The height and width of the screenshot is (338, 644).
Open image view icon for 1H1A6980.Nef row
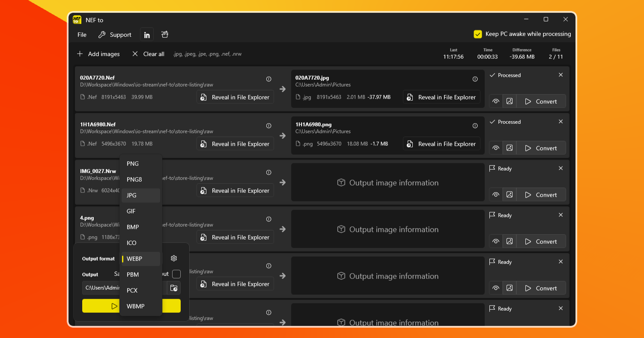pyautogui.click(x=509, y=148)
